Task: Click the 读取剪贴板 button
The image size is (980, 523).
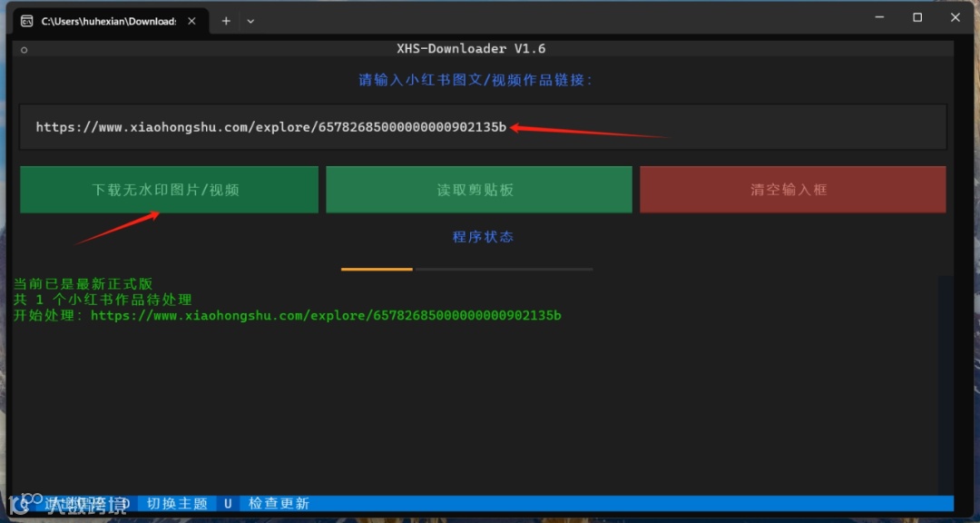Action: tap(479, 190)
